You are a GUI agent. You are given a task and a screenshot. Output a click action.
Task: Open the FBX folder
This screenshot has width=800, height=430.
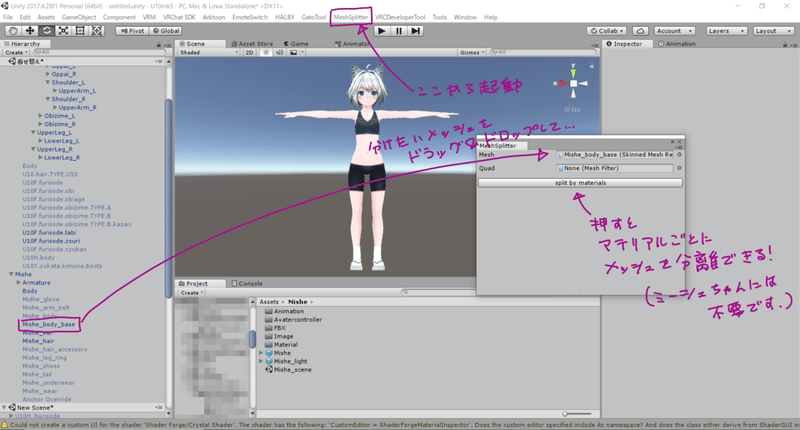276,328
